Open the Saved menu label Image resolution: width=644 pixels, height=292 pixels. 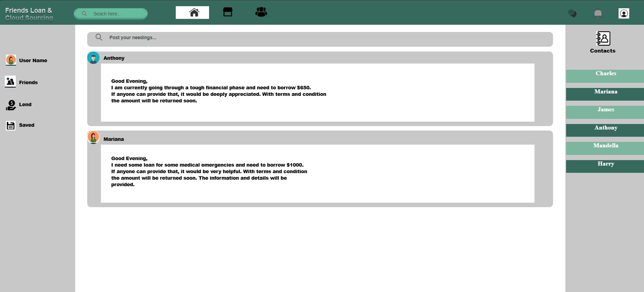coord(27,125)
